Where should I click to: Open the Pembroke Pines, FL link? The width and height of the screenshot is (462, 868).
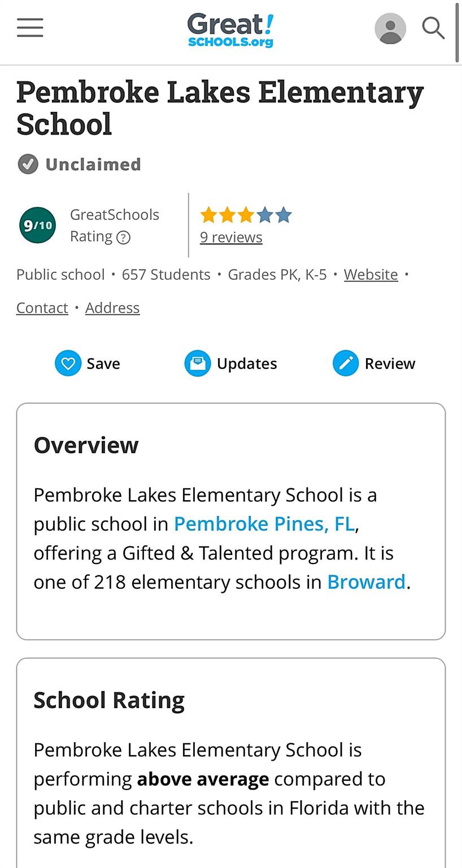tap(264, 524)
